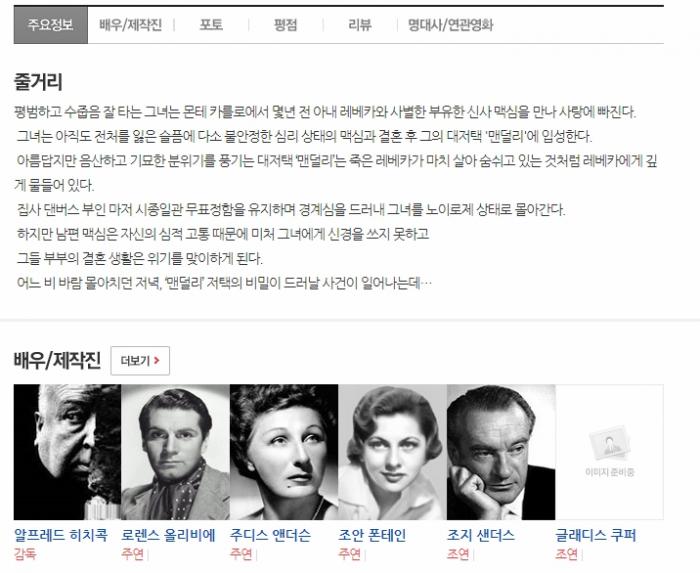This screenshot has width=700, height=573.
Task: Open 로렌스 올리비에 portrait thumbnail
Action: point(175,452)
